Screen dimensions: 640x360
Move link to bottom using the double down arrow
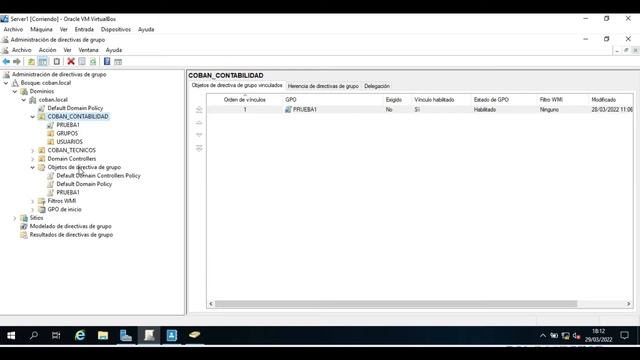coord(199,148)
